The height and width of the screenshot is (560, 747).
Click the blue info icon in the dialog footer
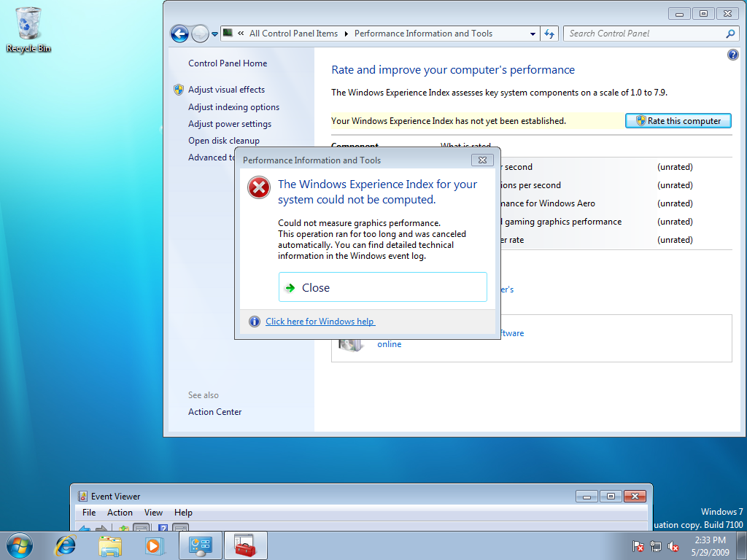click(x=255, y=322)
